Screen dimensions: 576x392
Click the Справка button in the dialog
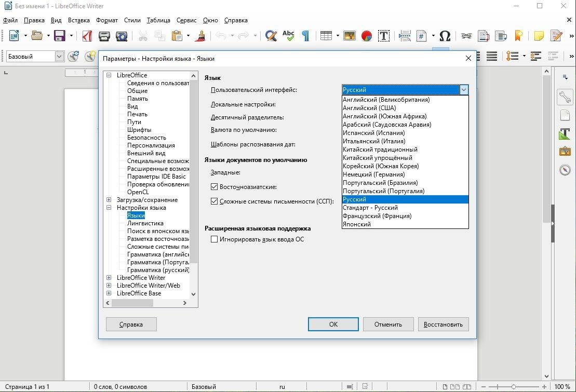tap(131, 325)
